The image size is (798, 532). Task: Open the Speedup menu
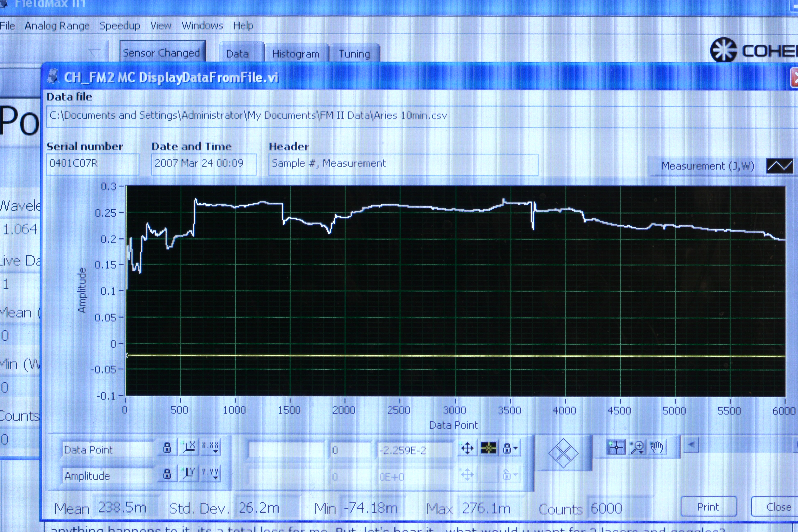(120, 26)
